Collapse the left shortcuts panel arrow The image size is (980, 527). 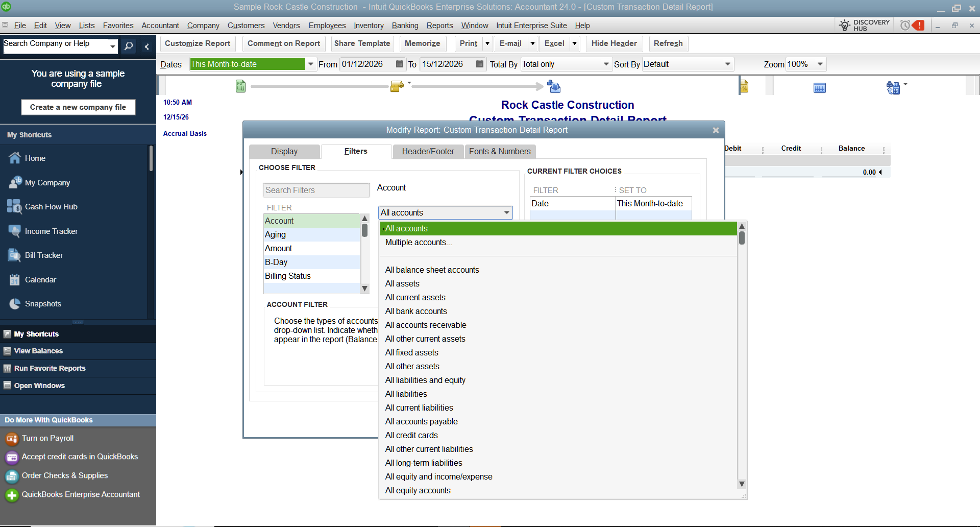point(147,46)
